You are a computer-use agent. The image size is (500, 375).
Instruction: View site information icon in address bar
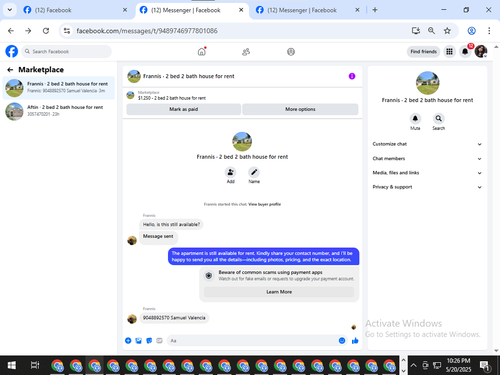[x=67, y=31]
